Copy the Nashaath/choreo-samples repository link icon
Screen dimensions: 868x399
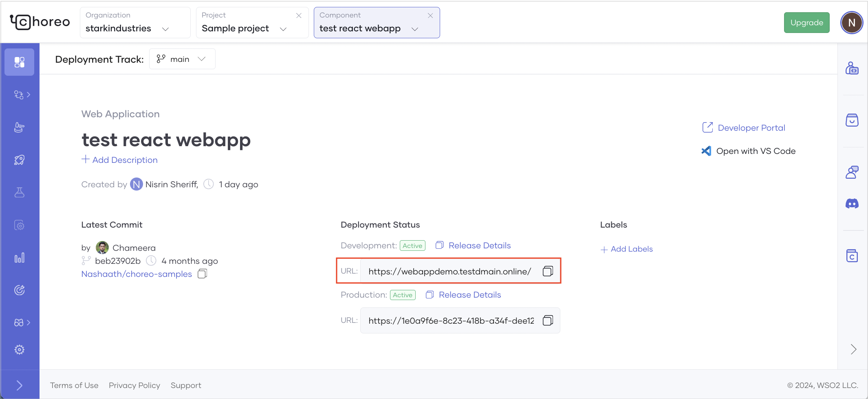(x=202, y=274)
